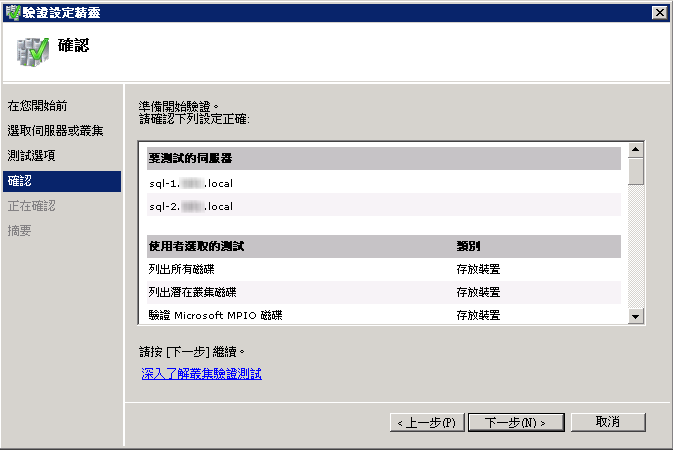
Task: Click the wizard title bar icon
Action: 12,12
